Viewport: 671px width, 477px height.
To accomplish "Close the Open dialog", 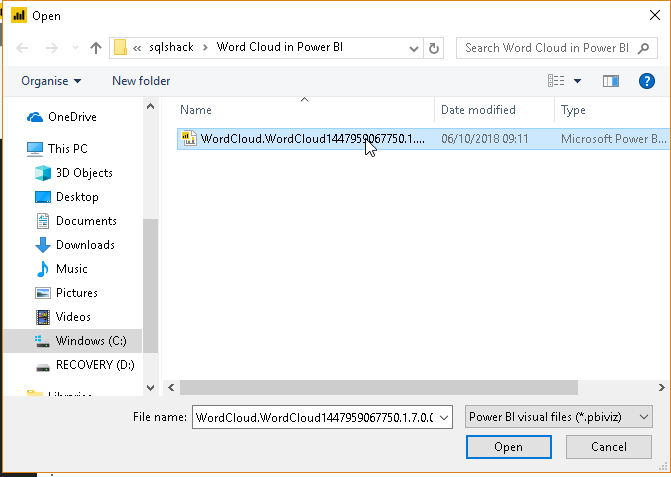I will tap(654, 15).
